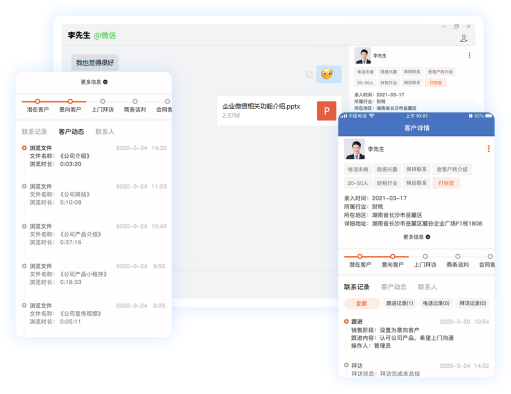Viewport: 511px width, 394px height.
Task: Open the PowerPoint file icon in chat
Action: tap(326, 111)
